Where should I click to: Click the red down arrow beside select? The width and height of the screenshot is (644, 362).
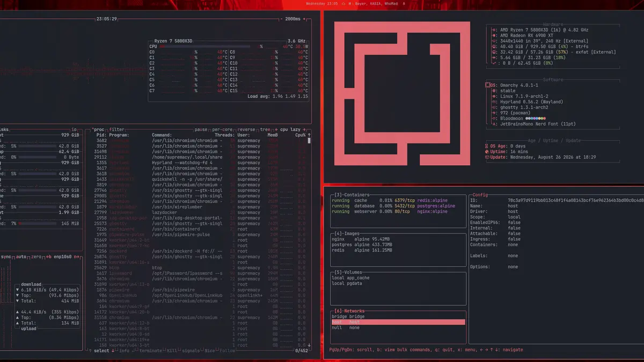[113, 351]
